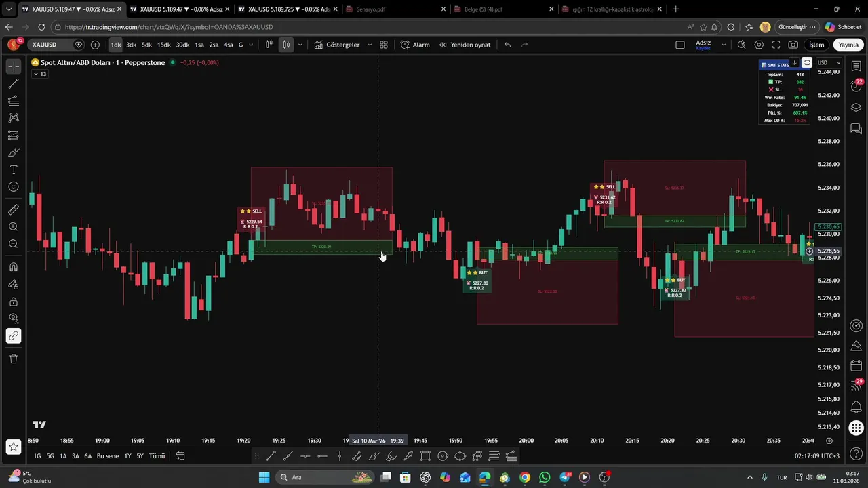Viewport: 868px width, 488px height.
Task: Select the 1sa timeframe
Action: point(199,45)
